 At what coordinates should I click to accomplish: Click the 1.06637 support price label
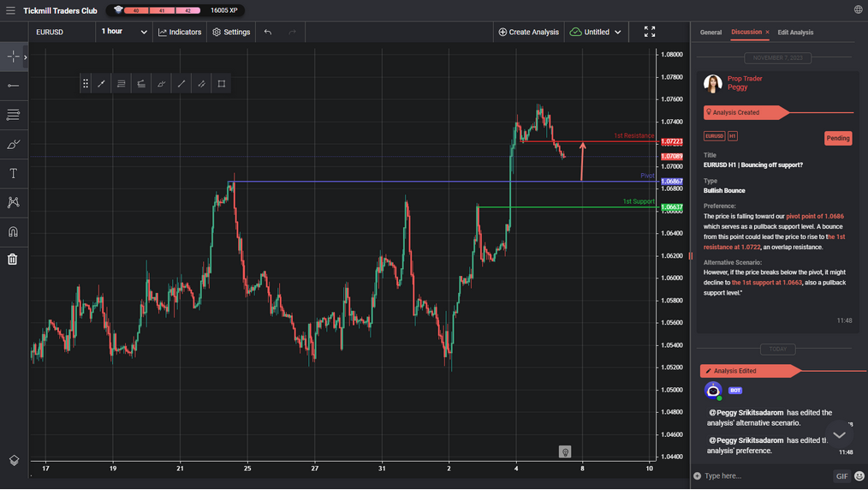pos(671,207)
